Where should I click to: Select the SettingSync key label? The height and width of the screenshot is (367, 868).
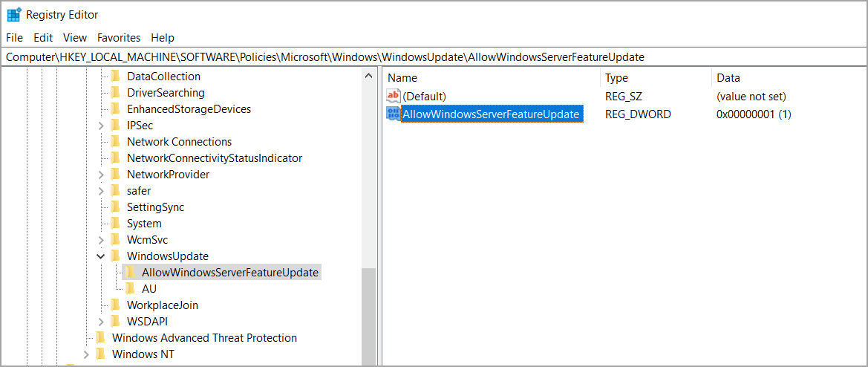[x=155, y=207]
